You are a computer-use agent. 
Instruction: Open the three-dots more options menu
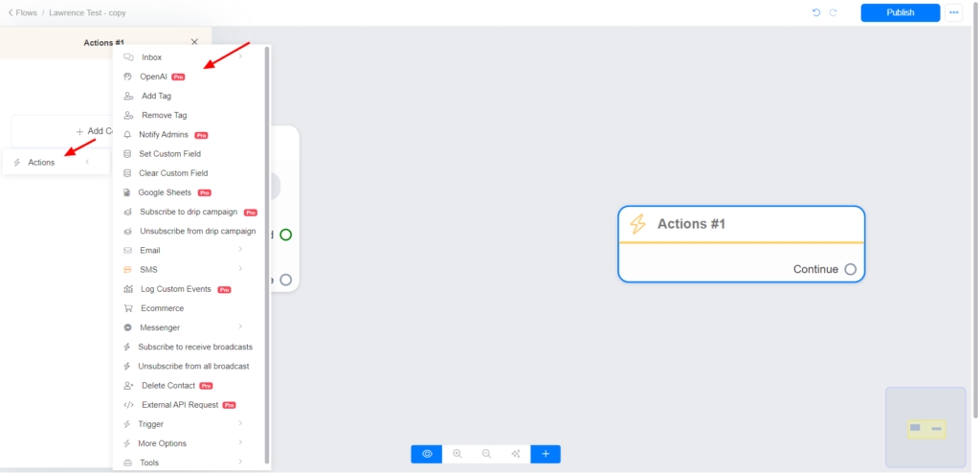954,12
